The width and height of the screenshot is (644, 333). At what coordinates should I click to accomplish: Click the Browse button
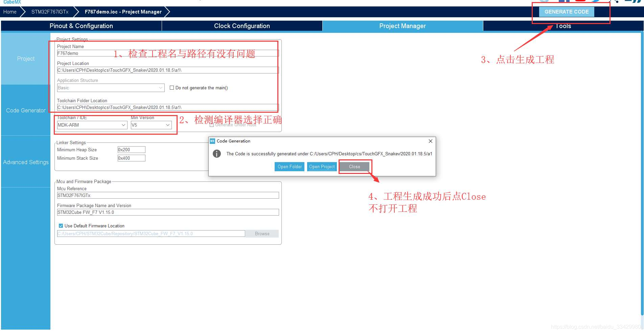pos(262,234)
